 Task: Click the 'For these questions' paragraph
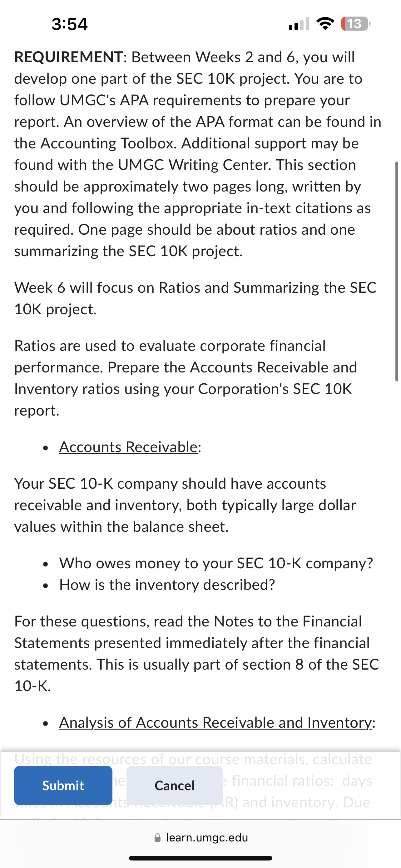pos(197,654)
